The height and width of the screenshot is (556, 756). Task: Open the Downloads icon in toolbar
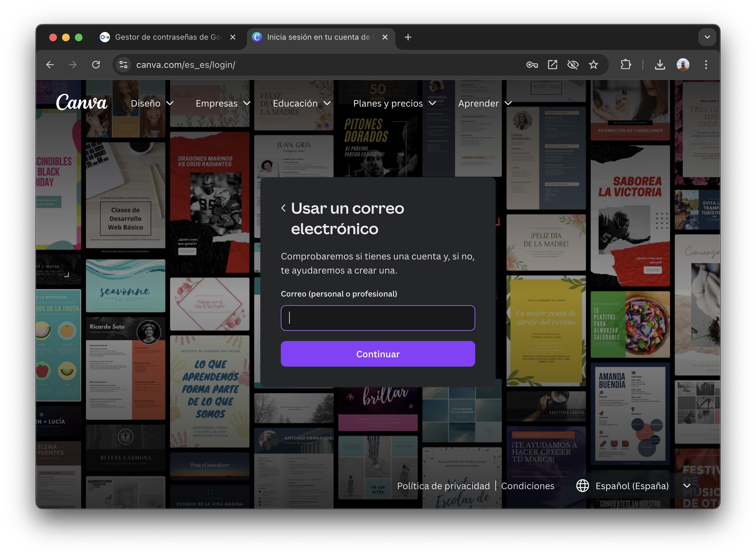(x=660, y=65)
